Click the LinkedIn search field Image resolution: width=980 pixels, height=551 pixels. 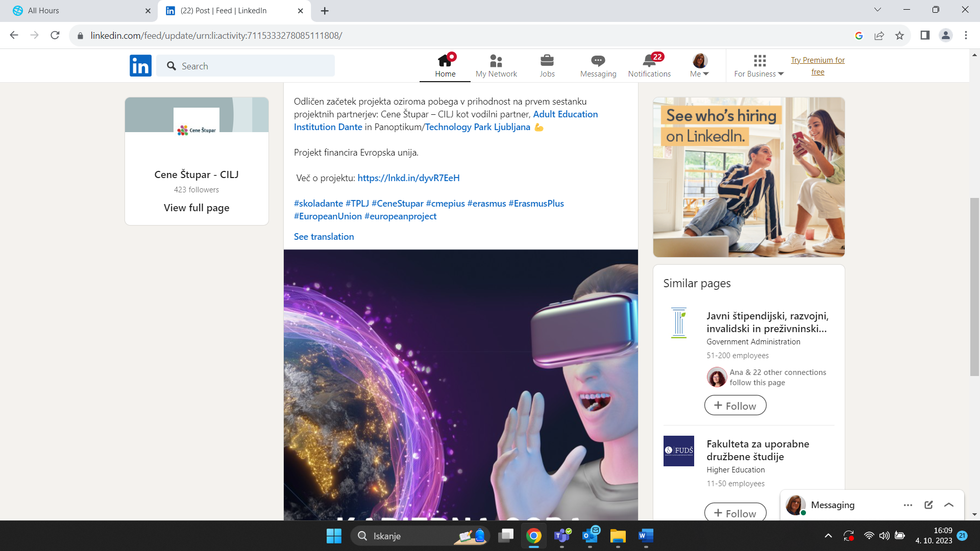[246, 66]
